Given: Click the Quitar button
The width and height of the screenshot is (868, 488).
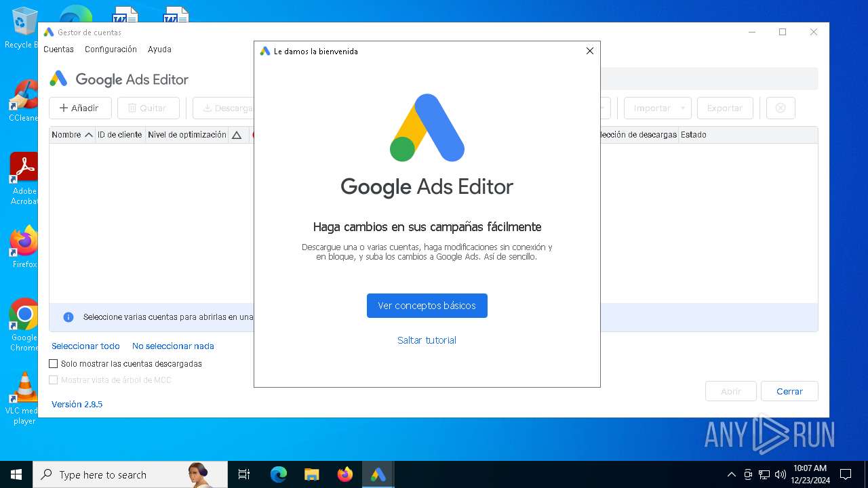Looking at the screenshot, I should [148, 108].
